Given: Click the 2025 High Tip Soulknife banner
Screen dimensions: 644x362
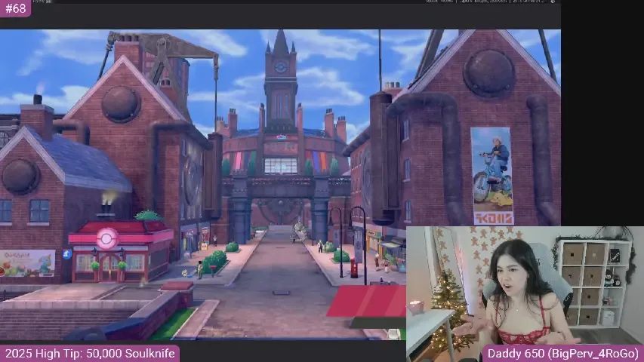Looking at the screenshot, I should [x=89, y=353].
